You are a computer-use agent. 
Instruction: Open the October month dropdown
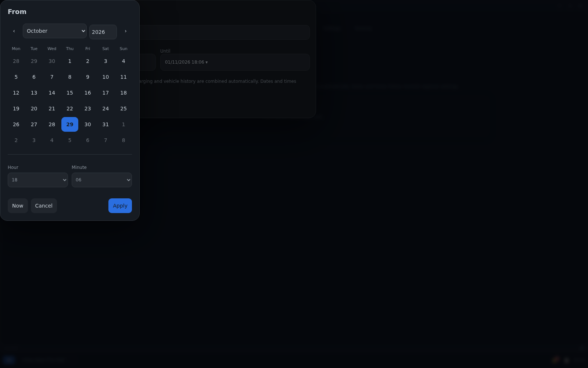click(x=55, y=31)
